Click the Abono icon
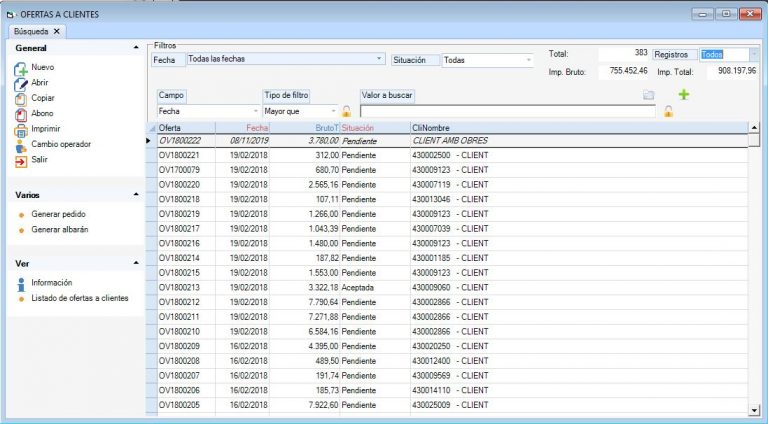Screen dimensions: 768x424 [21, 115]
